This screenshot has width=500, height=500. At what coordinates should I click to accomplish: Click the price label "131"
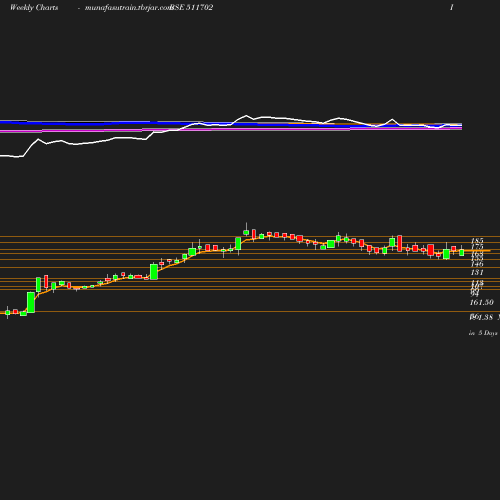pyautogui.click(x=477, y=272)
